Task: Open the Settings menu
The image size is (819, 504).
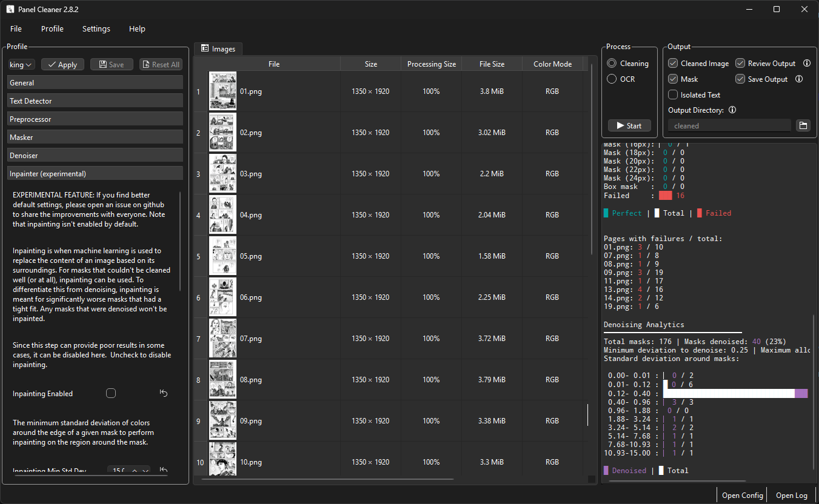Action: click(x=96, y=28)
